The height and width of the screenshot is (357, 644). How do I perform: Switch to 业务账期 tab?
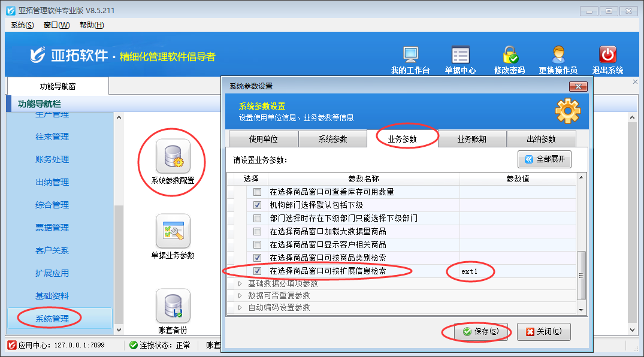[472, 139]
